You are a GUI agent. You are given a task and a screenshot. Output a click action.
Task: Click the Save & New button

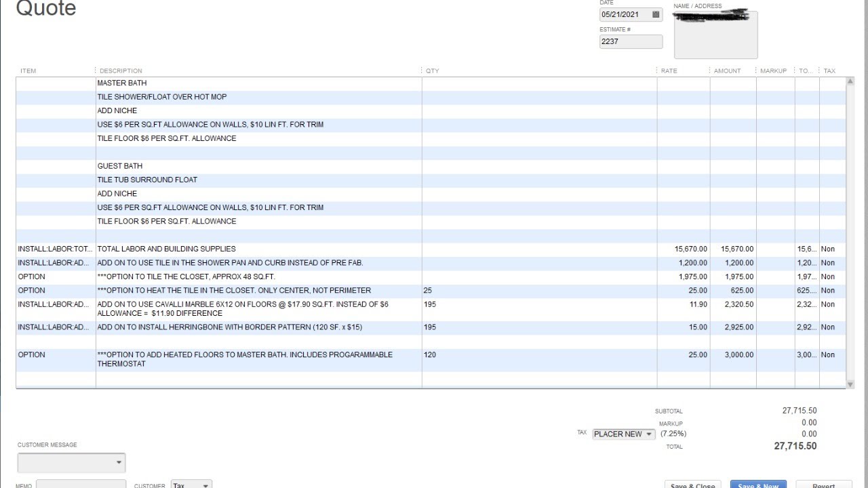pos(758,484)
